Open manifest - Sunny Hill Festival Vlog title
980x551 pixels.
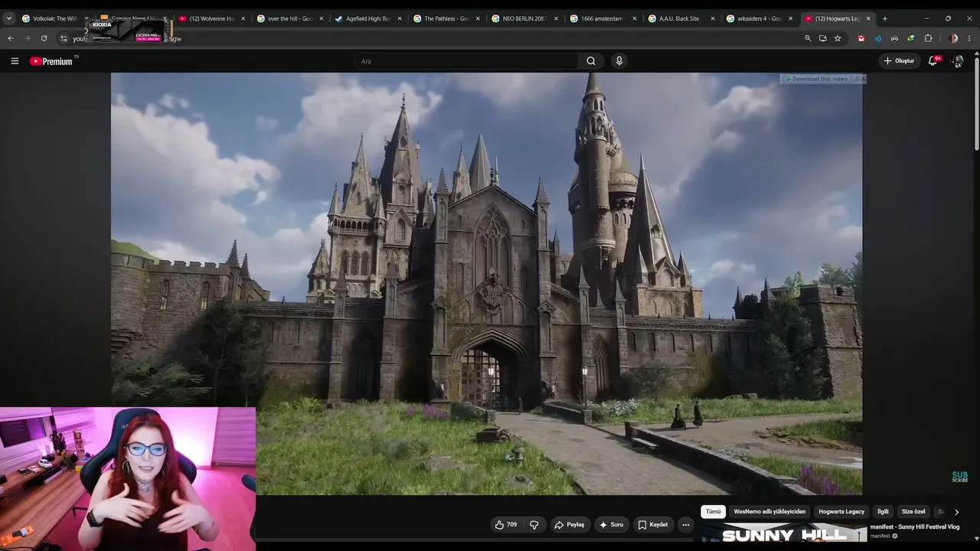(x=915, y=527)
